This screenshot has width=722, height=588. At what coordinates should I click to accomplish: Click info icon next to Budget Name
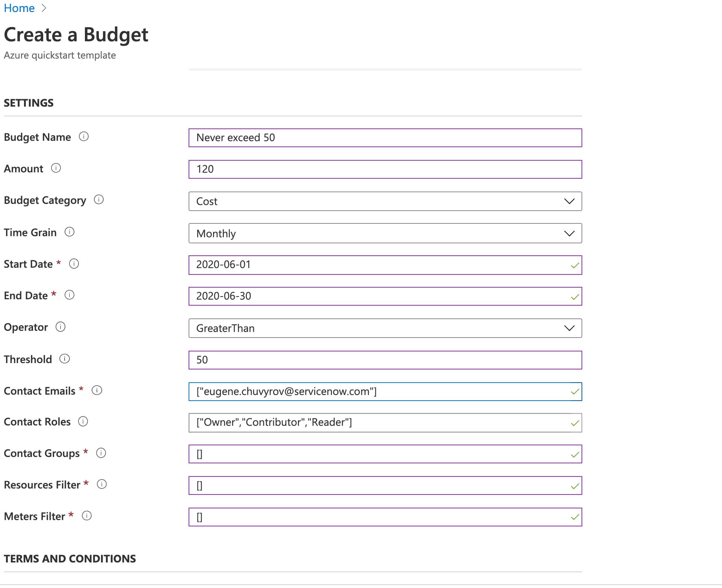click(x=84, y=137)
